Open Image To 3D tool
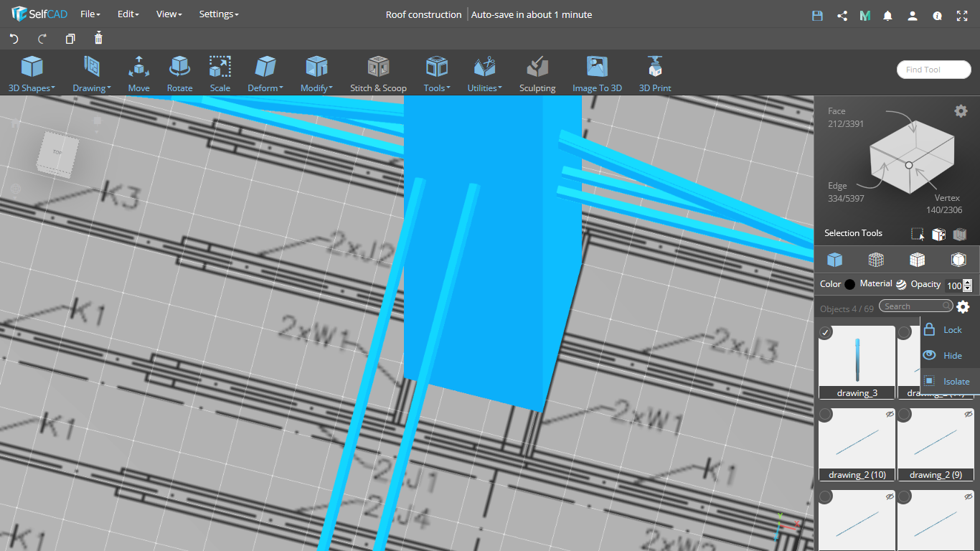The height and width of the screenshot is (551, 980). pyautogui.click(x=597, y=75)
